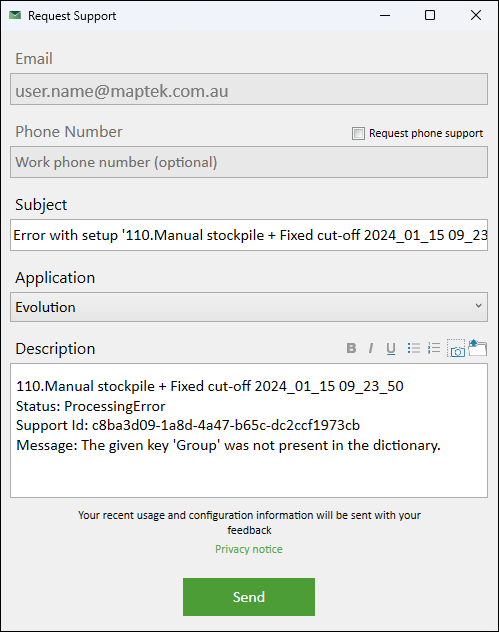
Task: Maximize the Request Support window
Action: [x=430, y=15]
